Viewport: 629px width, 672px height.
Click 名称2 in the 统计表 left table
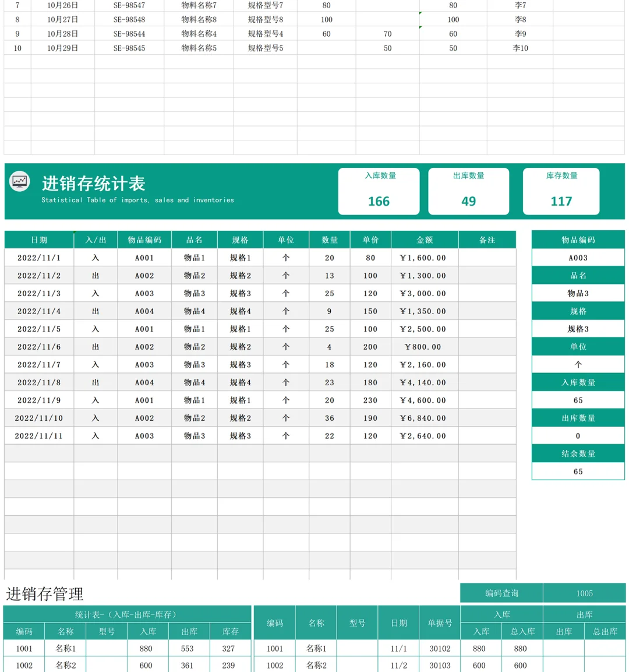click(x=65, y=665)
